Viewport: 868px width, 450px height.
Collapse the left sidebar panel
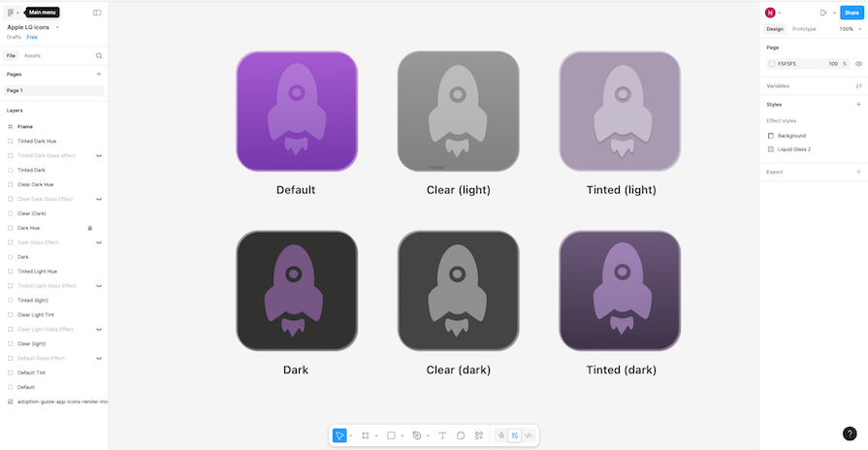coord(97,13)
